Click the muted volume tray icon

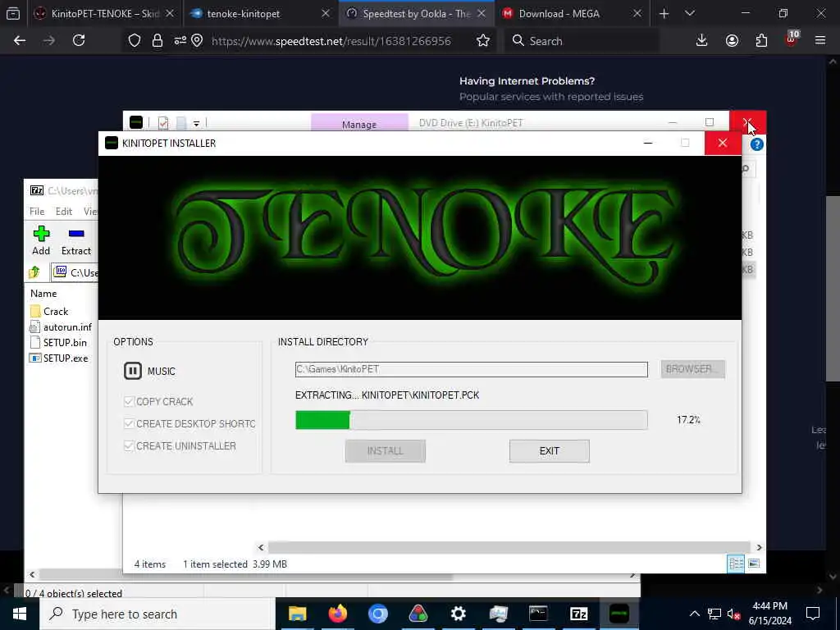(x=733, y=614)
